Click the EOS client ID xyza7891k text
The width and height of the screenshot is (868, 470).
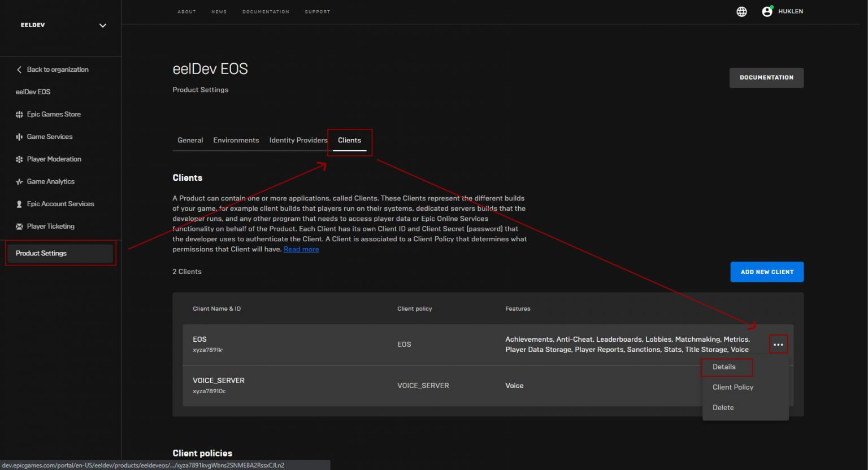click(207, 350)
